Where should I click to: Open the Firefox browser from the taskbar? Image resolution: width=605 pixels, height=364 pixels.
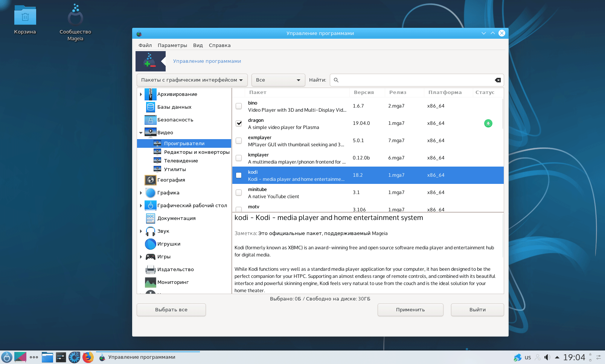(88, 357)
